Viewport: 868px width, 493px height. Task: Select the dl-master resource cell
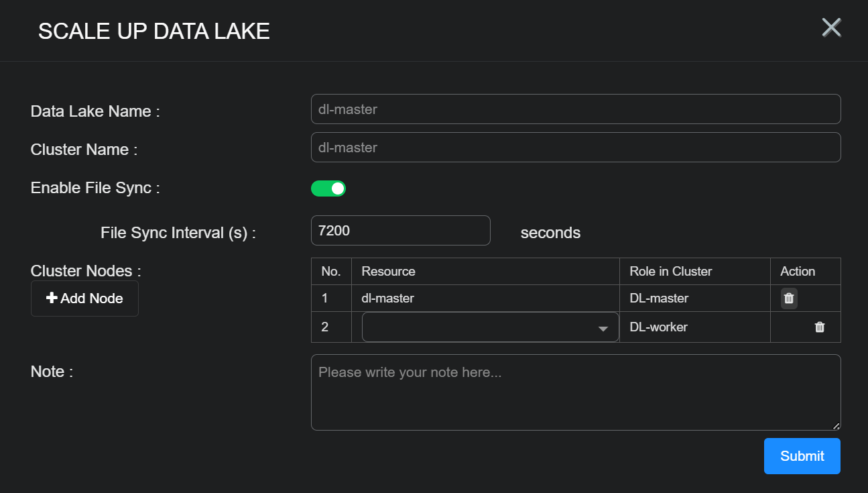click(x=388, y=298)
